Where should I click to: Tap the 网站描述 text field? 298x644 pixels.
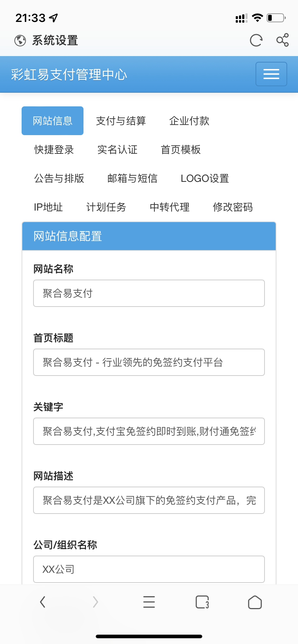[149, 500]
